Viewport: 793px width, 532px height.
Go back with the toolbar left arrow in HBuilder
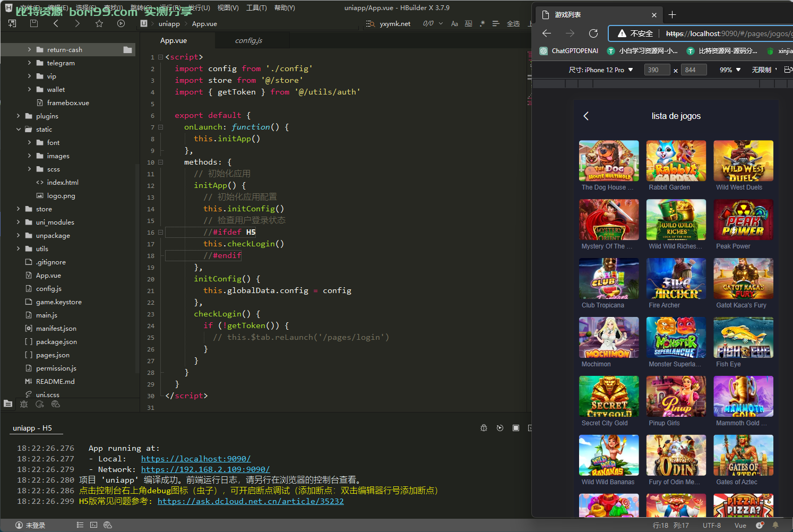point(56,23)
